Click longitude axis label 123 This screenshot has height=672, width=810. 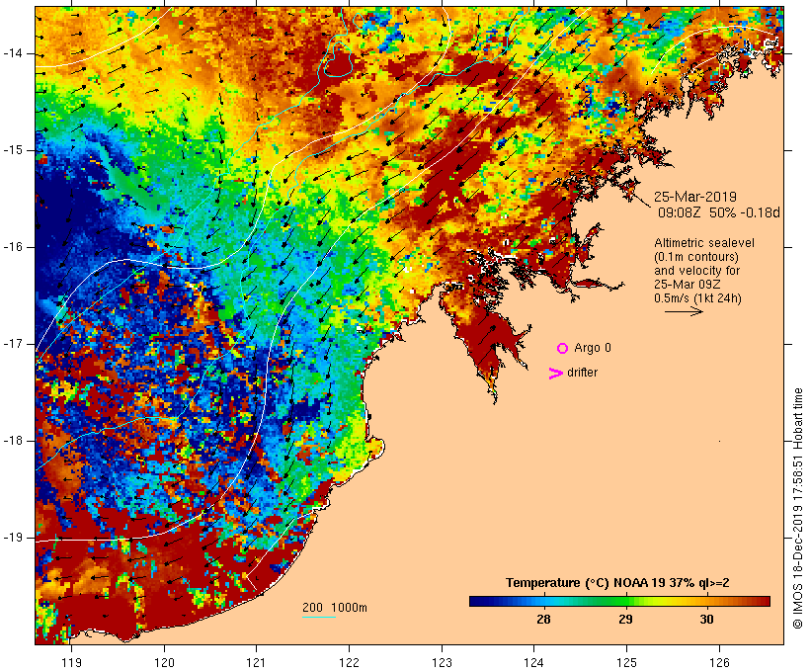click(x=442, y=663)
